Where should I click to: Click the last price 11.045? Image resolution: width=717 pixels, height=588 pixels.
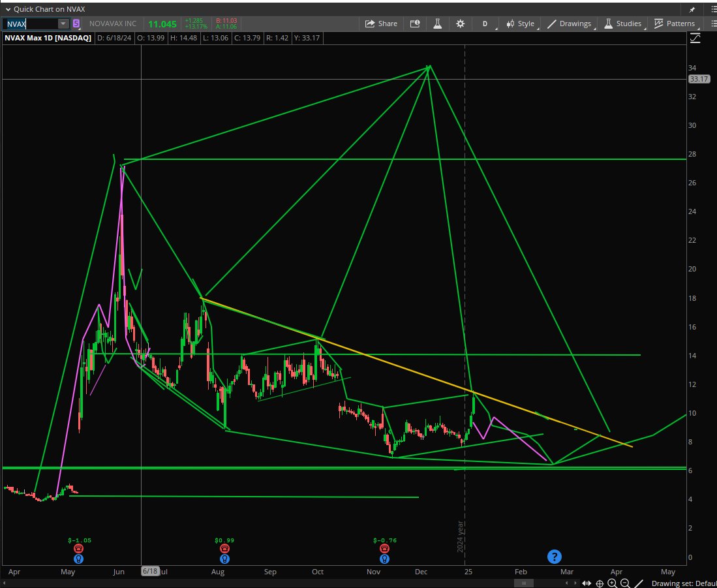click(162, 23)
